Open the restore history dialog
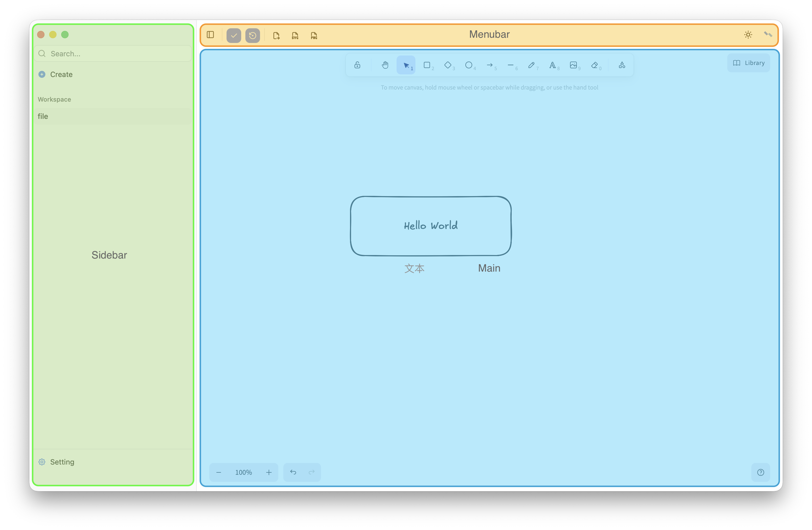The height and width of the screenshot is (530, 812). coord(252,35)
